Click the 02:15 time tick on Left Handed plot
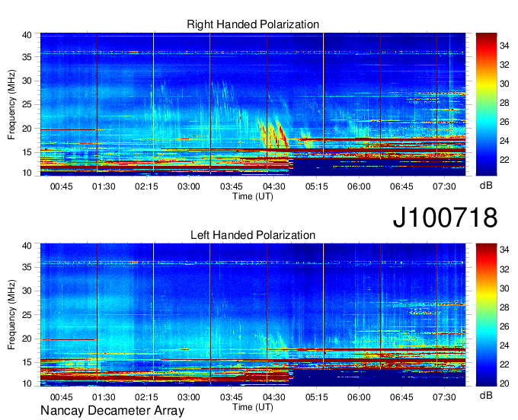 click(146, 397)
